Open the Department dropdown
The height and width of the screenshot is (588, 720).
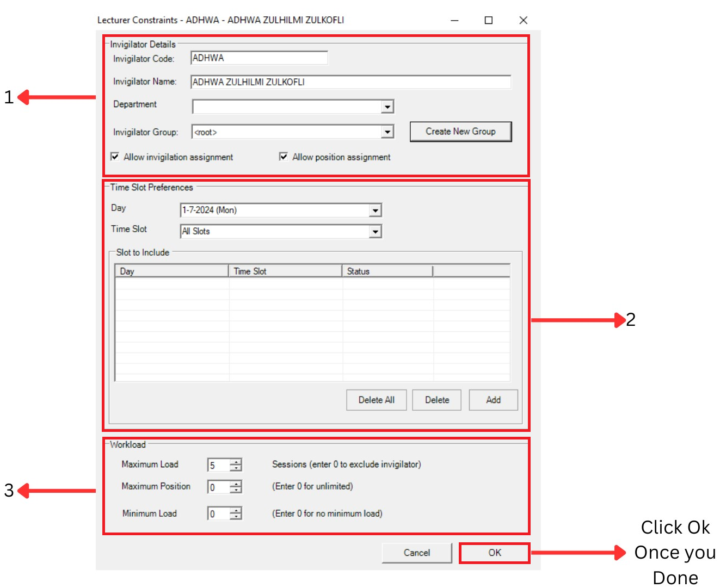[387, 107]
